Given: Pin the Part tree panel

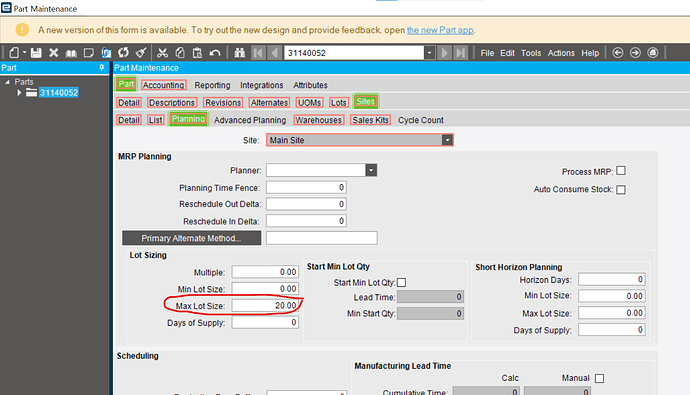Looking at the screenshot, I should click(102, 68).
